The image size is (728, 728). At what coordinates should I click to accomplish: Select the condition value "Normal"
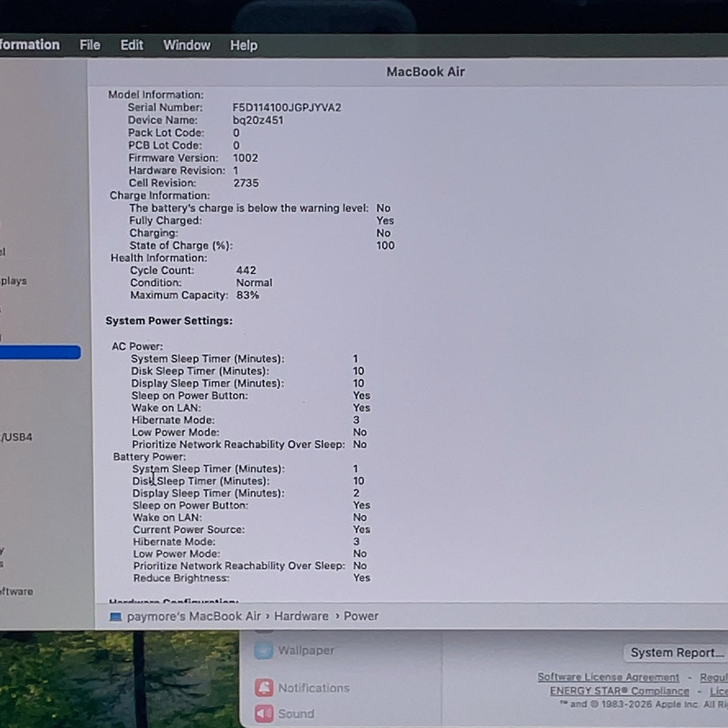coord(254,283)
